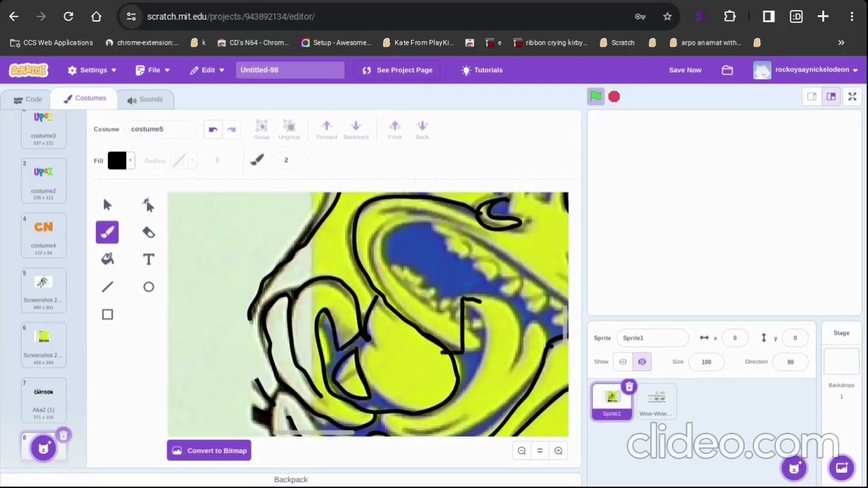Send selection to Back
Screen dimensions: 868x488
pyautogui.click(x=422, y=129)
